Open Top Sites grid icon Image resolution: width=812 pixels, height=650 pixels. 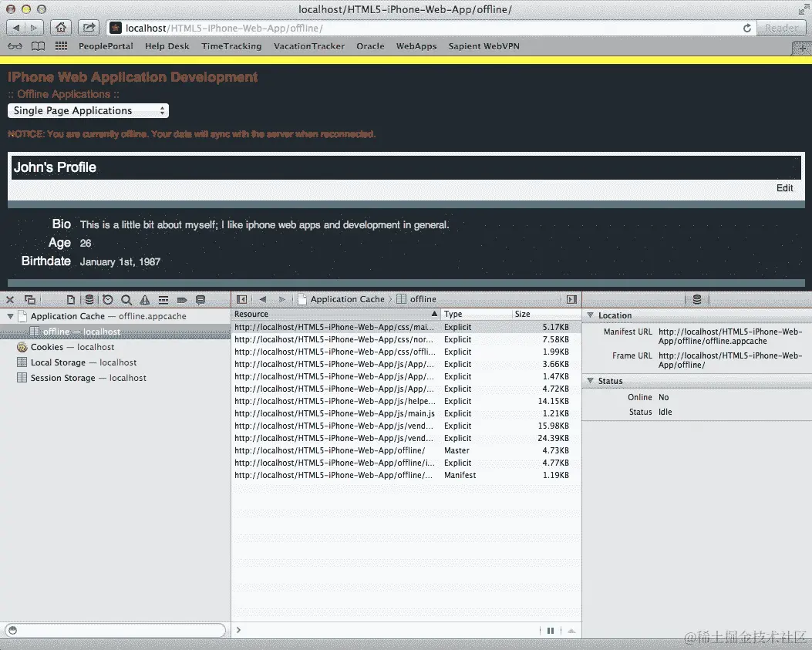pos(61,46)
